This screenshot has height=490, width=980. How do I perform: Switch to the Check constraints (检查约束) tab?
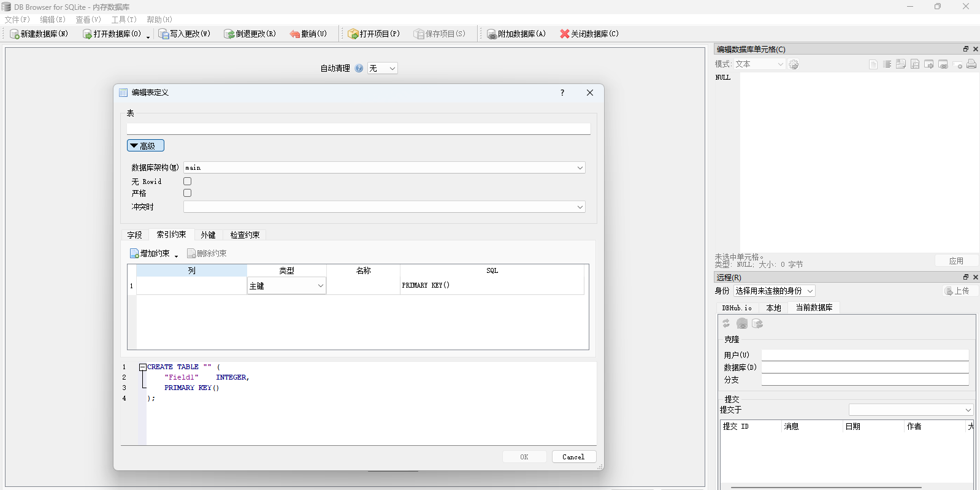point(245,235)
